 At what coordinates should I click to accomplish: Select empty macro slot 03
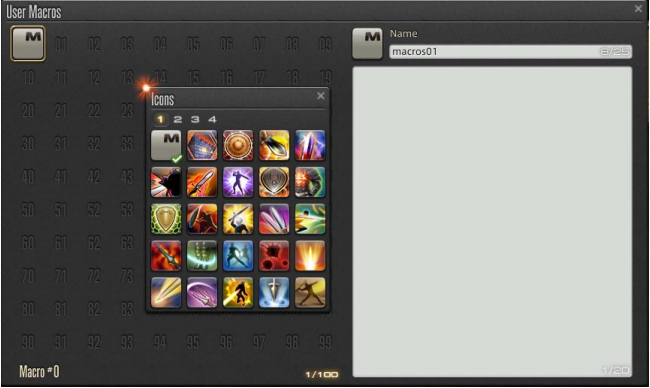(127, 44)
